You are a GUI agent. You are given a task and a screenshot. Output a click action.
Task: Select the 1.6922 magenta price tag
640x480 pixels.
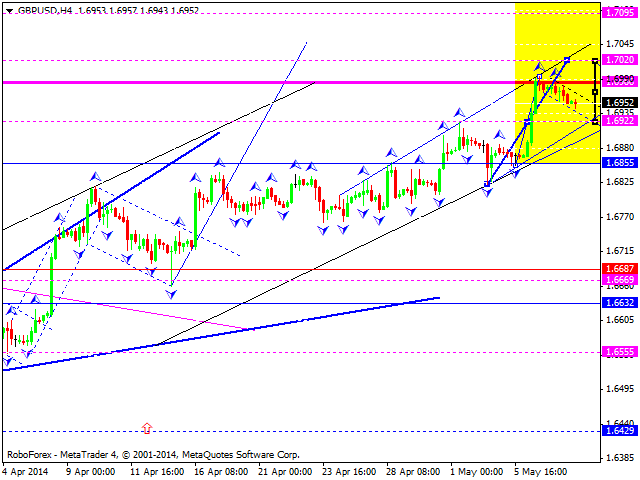(621, 121)
